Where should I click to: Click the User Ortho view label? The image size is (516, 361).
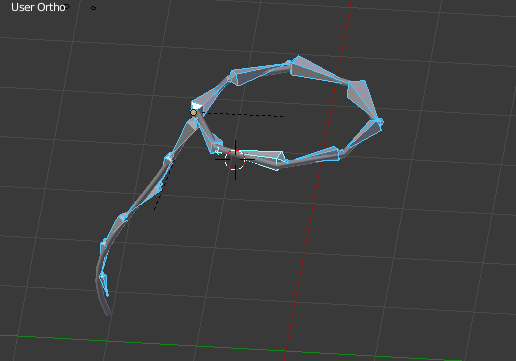tap(38, 7)
